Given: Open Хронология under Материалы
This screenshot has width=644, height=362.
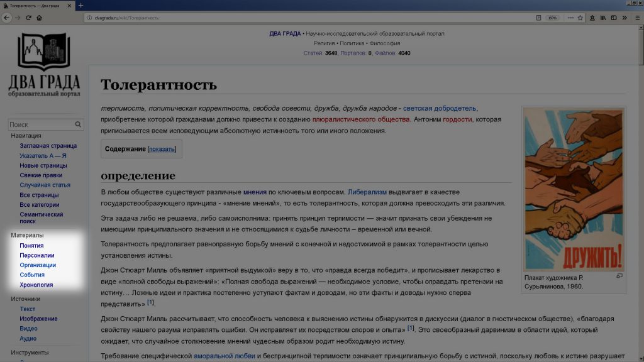Looking at the screenshot, I should click(x=36, y=285).
